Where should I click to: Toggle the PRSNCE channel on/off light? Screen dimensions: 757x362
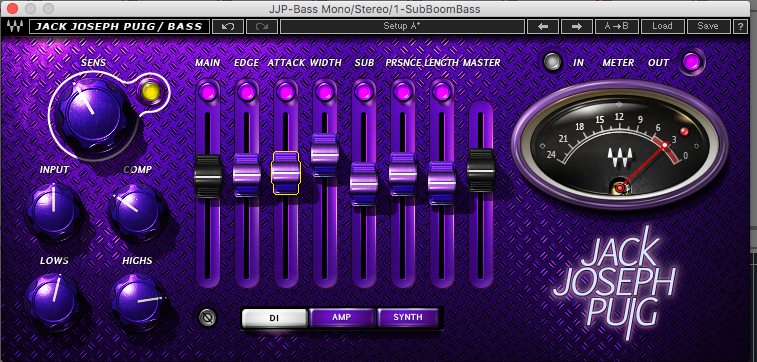click(x=403, y=91)
